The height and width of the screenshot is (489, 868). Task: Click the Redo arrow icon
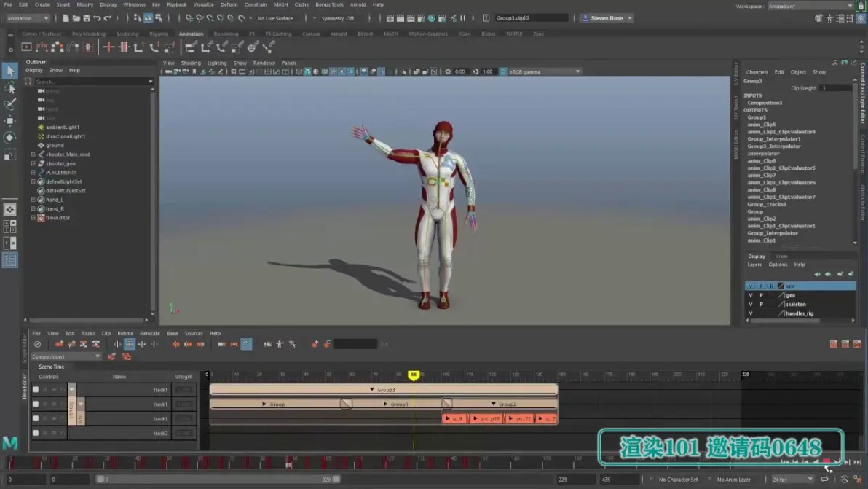coord(107,18)
